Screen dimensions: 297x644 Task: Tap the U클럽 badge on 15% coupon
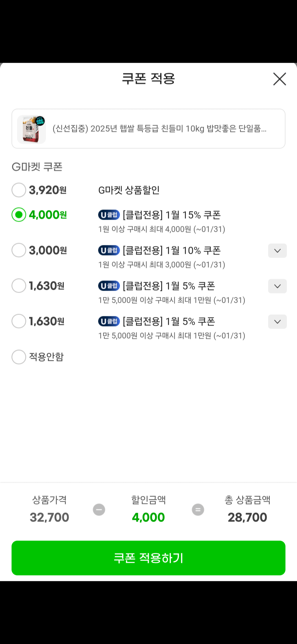(x=109, y=215)
